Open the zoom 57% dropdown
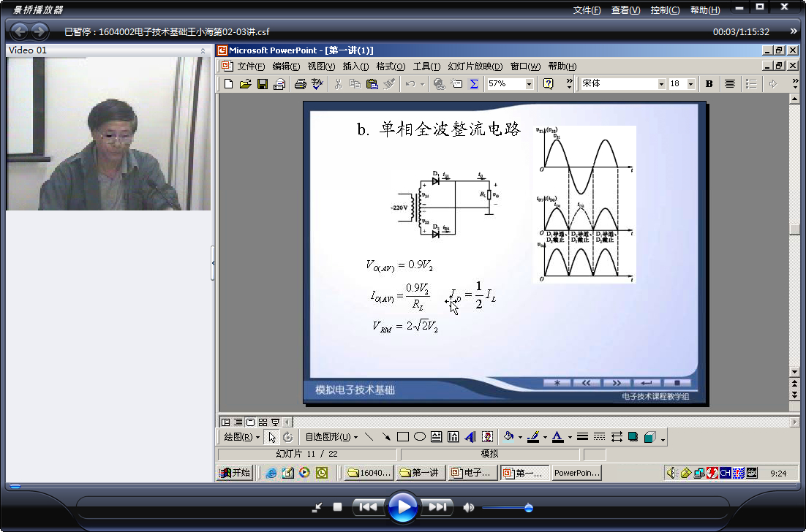Image resolution: width=806 pixels, height=532 pixels. [529, 84]
